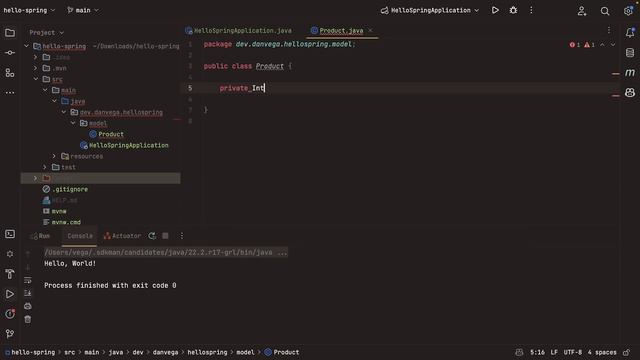Open the Notifications bell
The image size is (640, 360).
[x=630, y=32]
